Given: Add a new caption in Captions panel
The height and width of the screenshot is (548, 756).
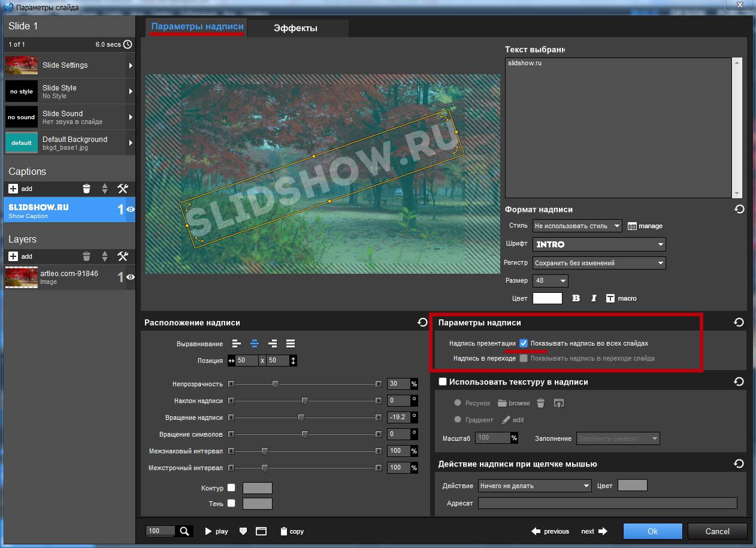Looking at the screenshot, I should pyautogui.click(x=20, y=189).
